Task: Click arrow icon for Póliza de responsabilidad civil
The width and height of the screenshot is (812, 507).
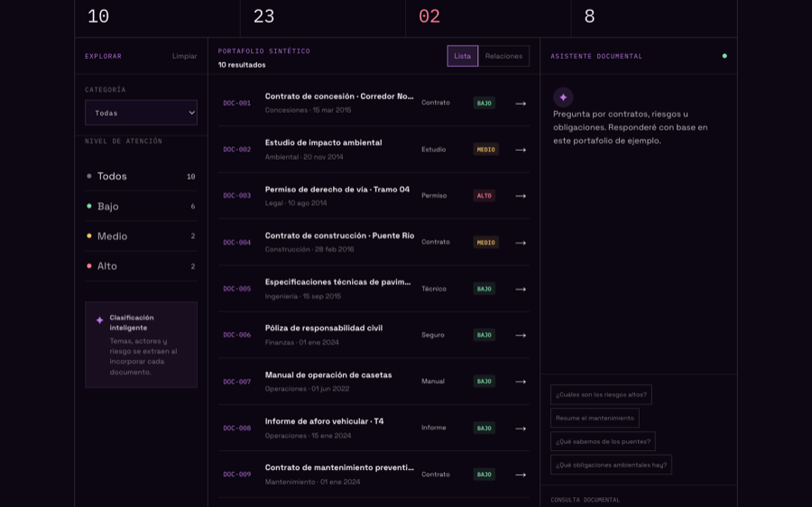Action: (x=521, y=335)
